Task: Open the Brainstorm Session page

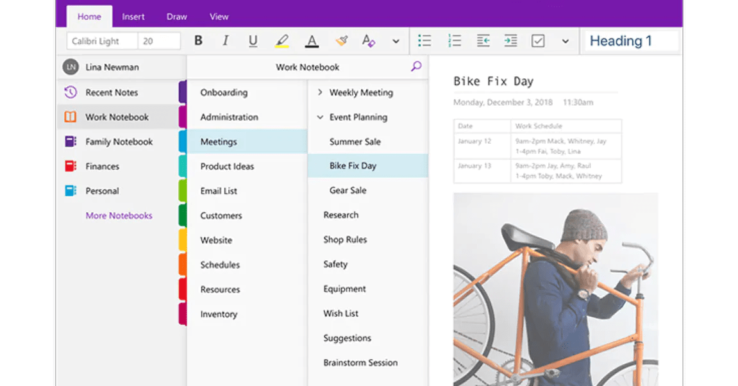Action: pos(368,362)
